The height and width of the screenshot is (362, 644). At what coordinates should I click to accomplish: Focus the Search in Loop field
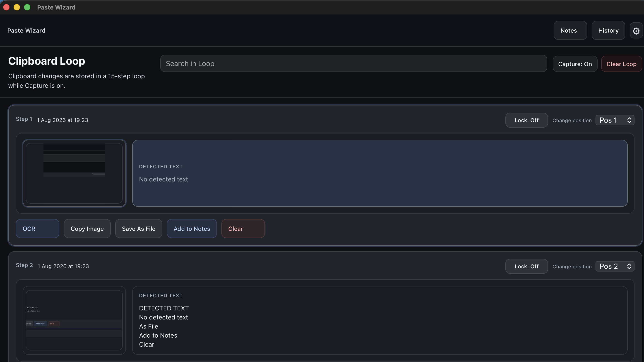(353, 63)
